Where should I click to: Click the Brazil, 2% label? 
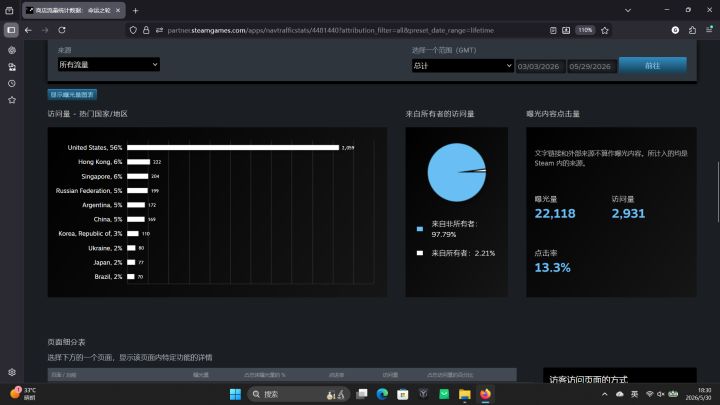click(108, 276)
